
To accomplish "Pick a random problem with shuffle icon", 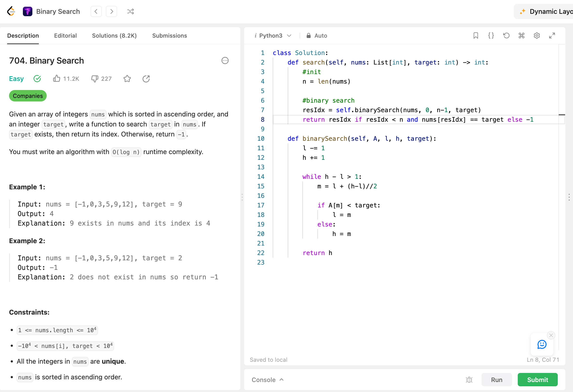I will pyautogui.click(x=130, y=11).
